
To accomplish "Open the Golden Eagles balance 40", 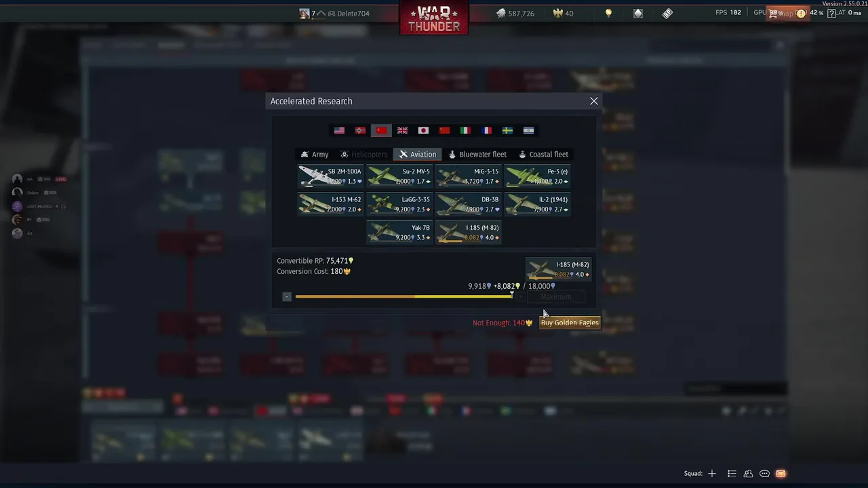I will (564, 14).
